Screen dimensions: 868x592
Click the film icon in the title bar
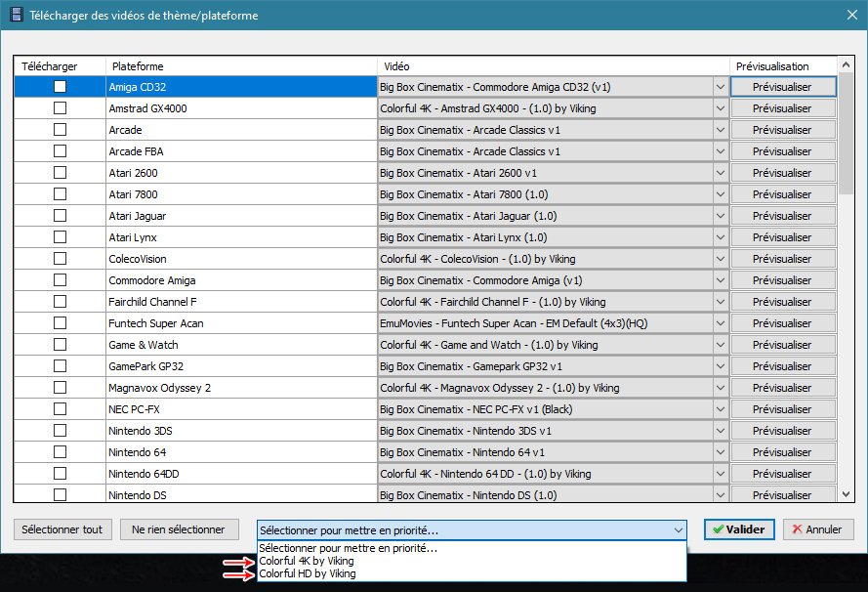coord(17,15)
